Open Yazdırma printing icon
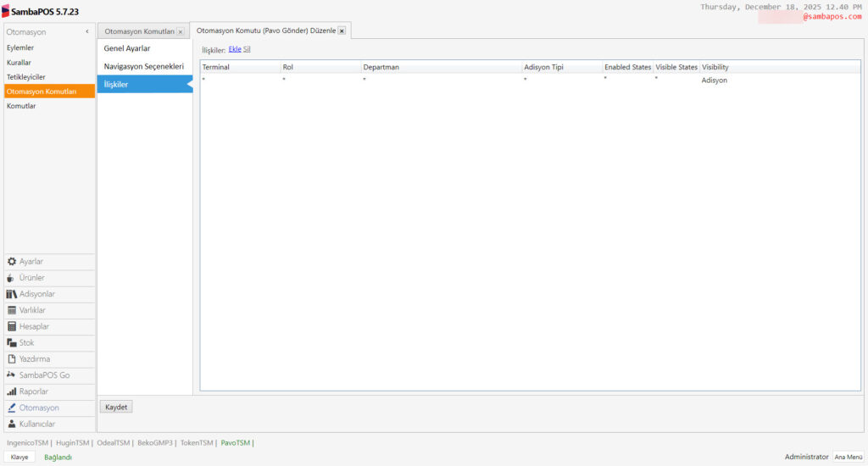The height and width of the screenshot is (466, 868). click(12, 359)
